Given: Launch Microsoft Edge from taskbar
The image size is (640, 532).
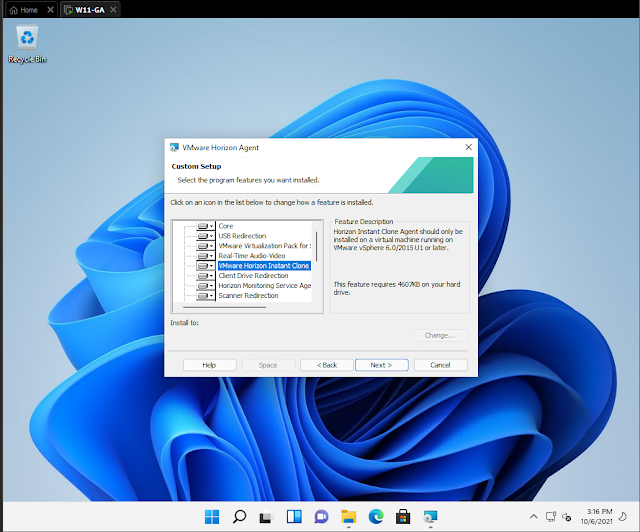Looking at the screenshot, I should coord(376,517).
